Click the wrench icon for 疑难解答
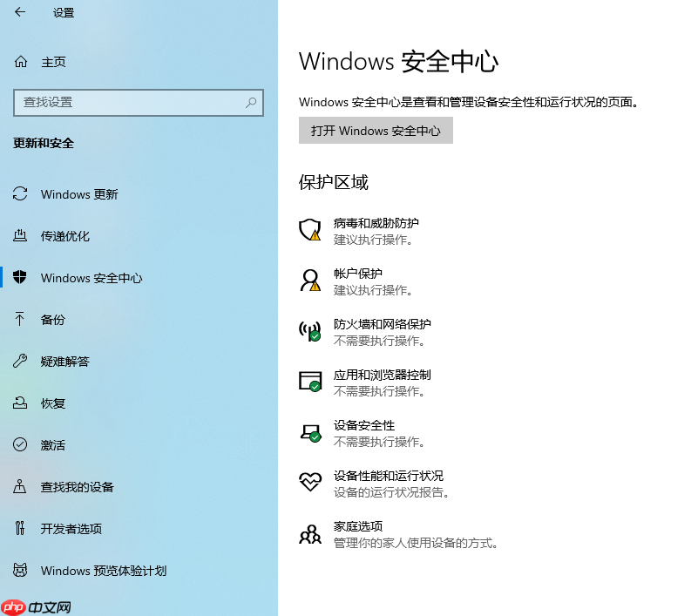This screenshot has width=698, height=616. [x=20, y=361]
